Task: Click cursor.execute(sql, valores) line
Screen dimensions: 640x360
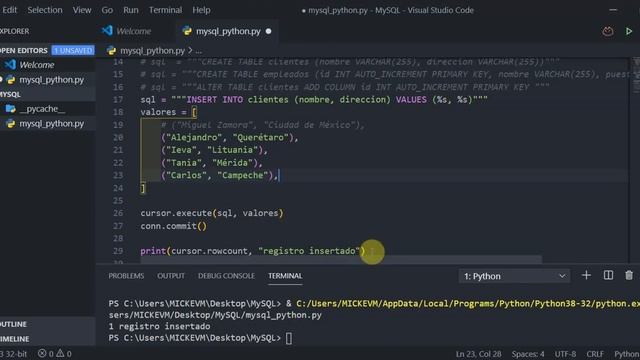Action: click(x=212, y=213)
